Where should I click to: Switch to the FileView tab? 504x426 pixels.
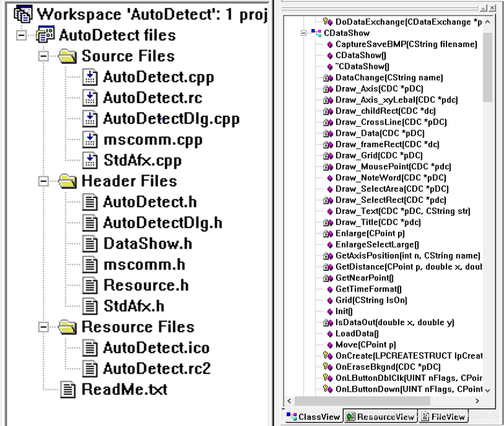(443, 417)
